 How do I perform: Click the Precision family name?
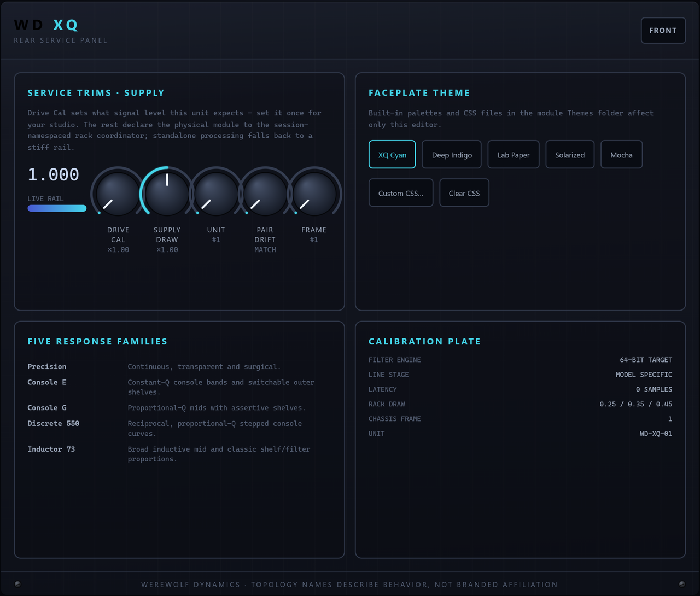pyautogui.click(x=47, y=367)
